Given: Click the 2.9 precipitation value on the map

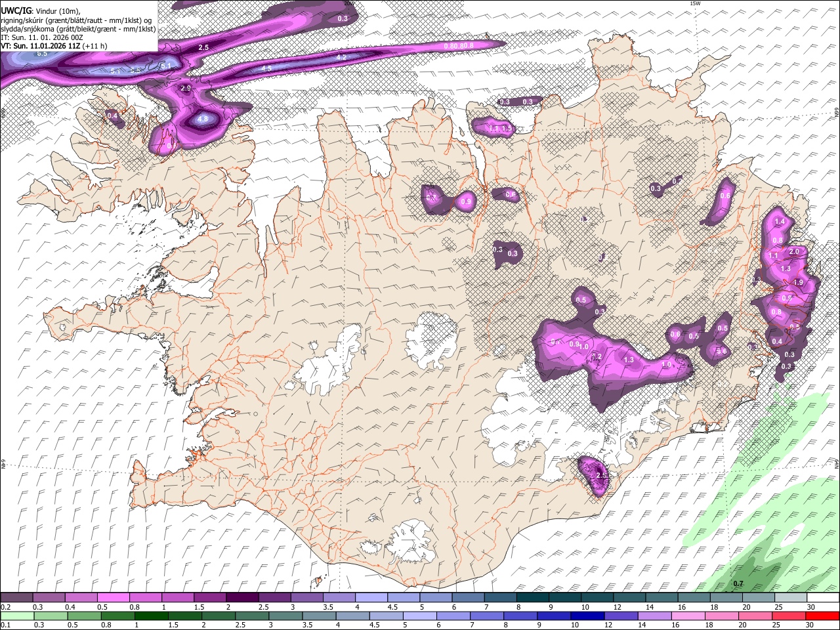Looking at the screenshot, I should click(186, 88).
